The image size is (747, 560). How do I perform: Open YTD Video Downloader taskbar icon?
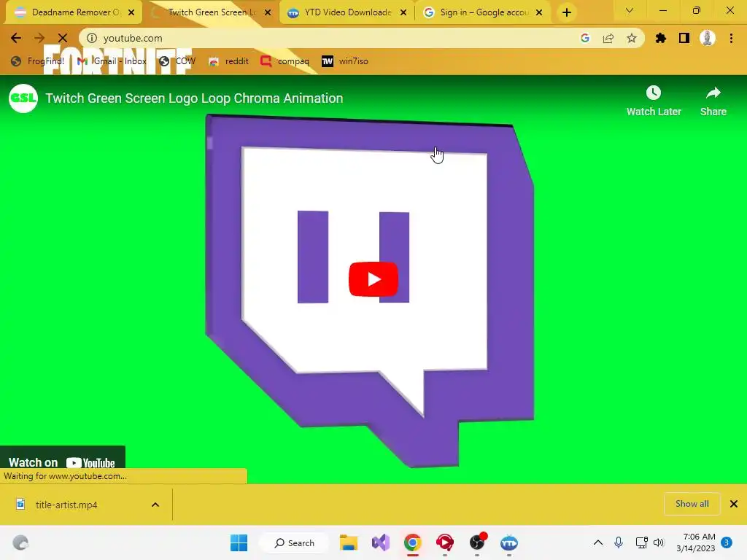[508, 542]
